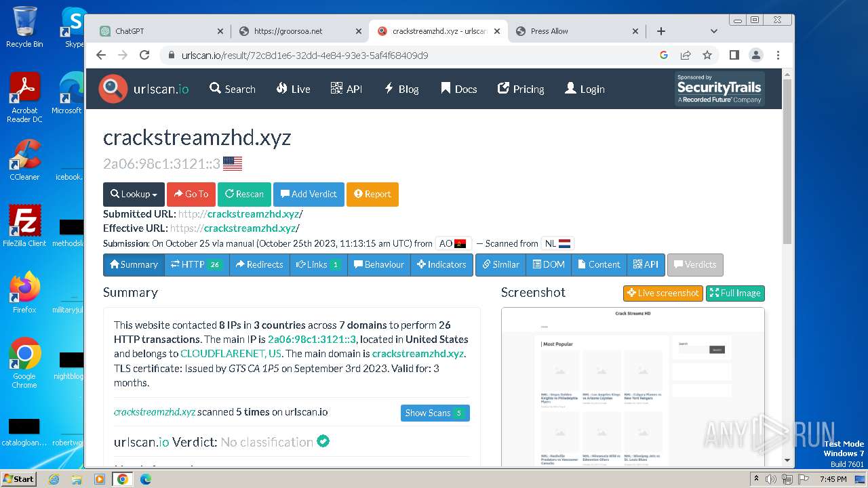Reload the current page
868x488 pixels.
(146, 56)
